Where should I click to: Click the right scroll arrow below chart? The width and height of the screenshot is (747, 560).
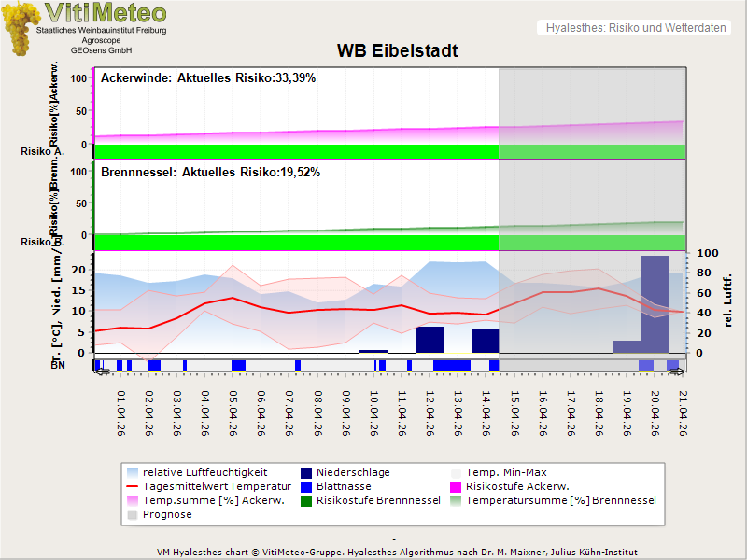(x=678, y=372)
